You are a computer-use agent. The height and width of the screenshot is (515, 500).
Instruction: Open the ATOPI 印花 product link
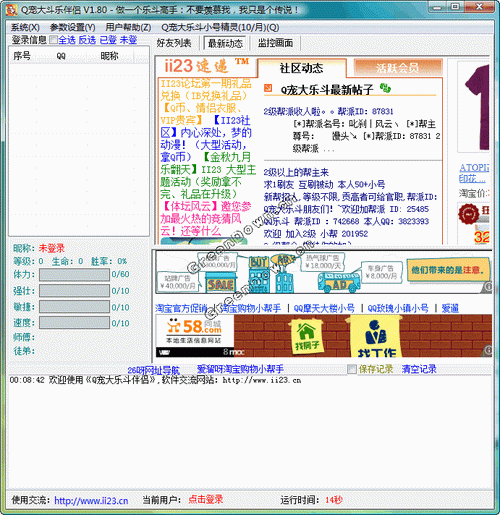(x=474, y=173)
